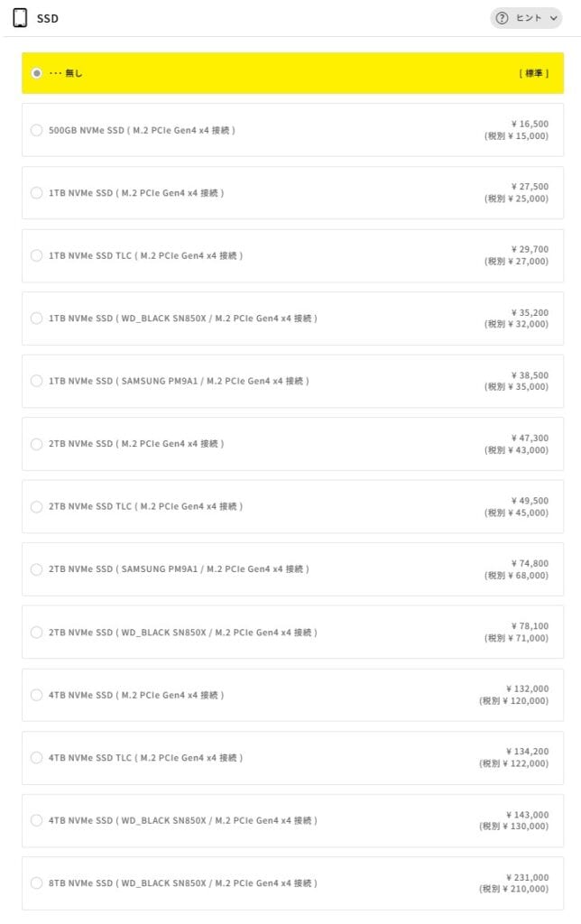The image size is (581, 924).
Task: Click the ¥231,000 price on 8TB row
Action: click(528, 877)
